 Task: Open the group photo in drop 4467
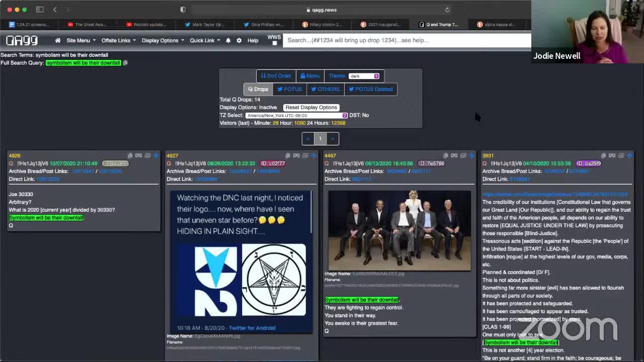pyautogui.click(x=399, y=230)
